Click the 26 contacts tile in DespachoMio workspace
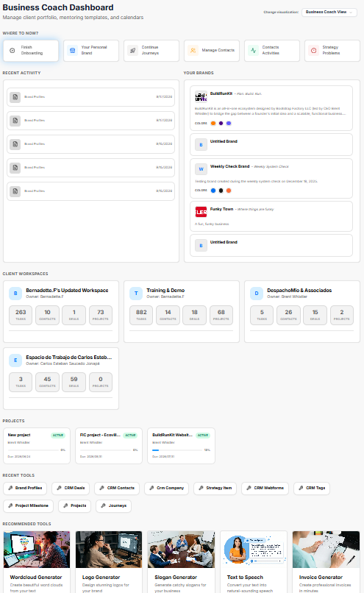This screenshot has height=593, width=364. (288, 315)
